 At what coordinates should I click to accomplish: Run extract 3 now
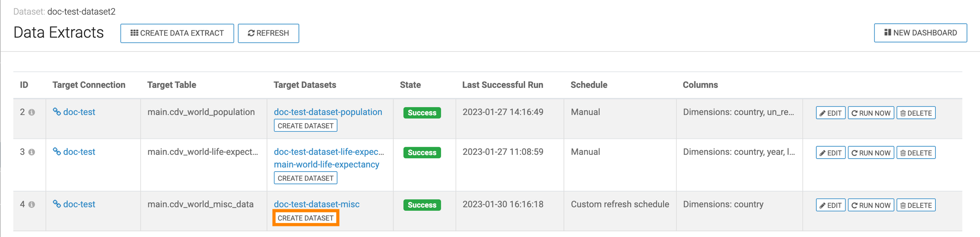click(871, 153)
